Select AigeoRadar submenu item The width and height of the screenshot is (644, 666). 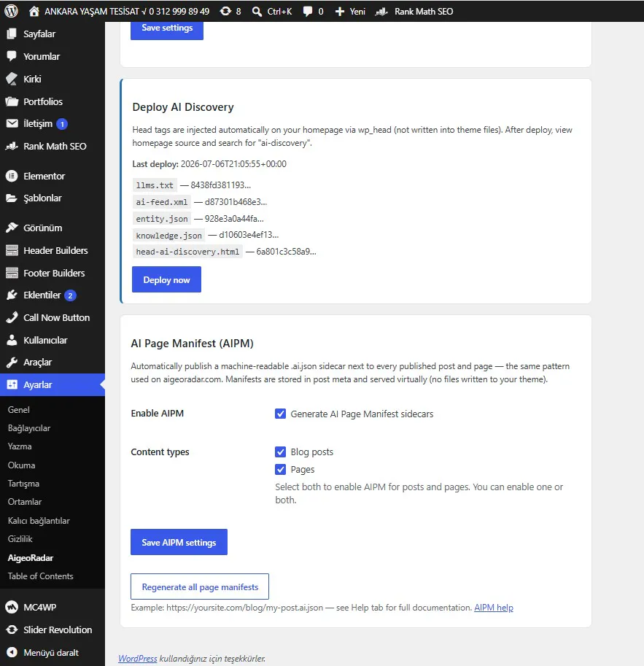tap(31, 558)
